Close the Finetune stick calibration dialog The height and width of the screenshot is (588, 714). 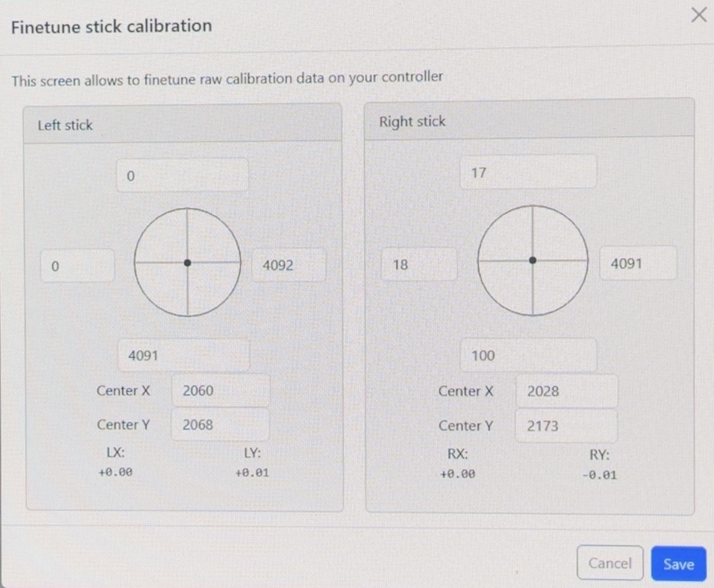699,15
